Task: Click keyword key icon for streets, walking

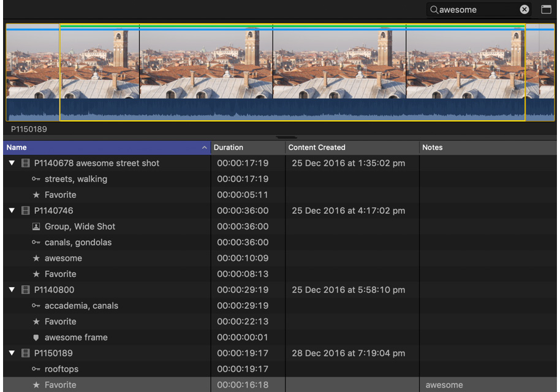Action: pos(36,179)
